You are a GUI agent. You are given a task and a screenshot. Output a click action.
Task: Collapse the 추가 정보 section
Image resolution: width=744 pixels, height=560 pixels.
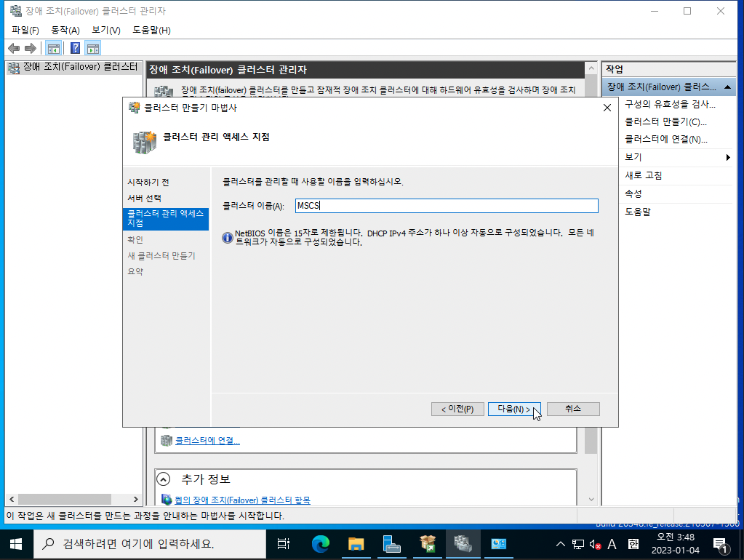(163, 479)
